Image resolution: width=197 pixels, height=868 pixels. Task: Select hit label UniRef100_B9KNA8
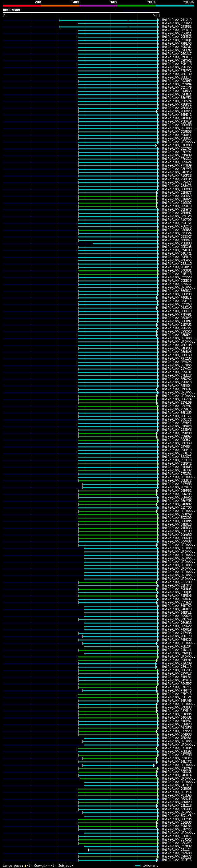pos(176,589)
